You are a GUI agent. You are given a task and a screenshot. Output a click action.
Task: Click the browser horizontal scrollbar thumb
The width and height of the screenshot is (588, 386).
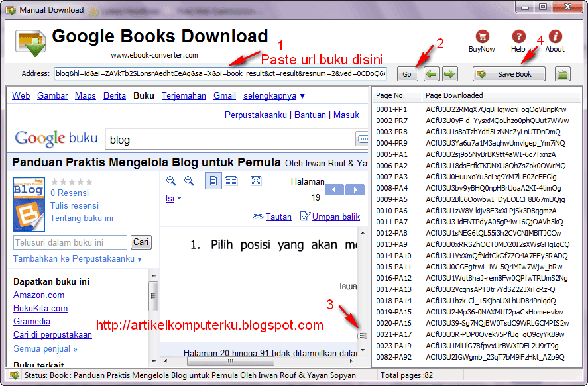pos(231,362)
